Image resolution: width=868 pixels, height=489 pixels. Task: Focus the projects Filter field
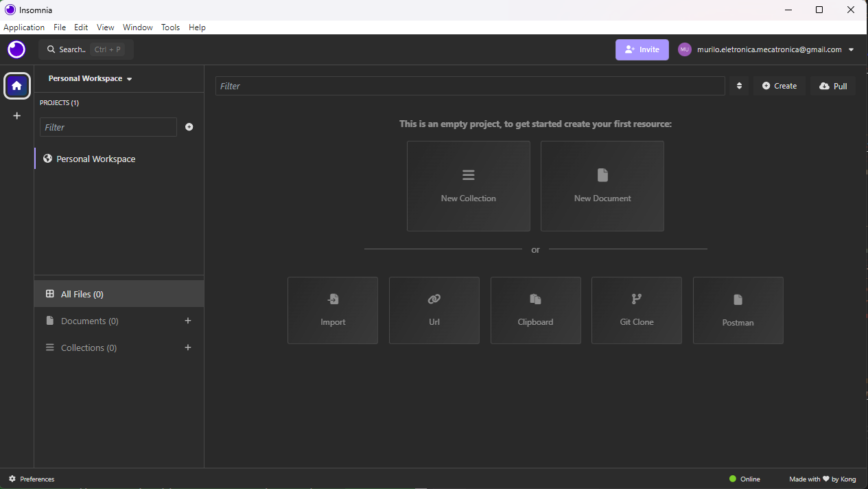pos(108,127)
